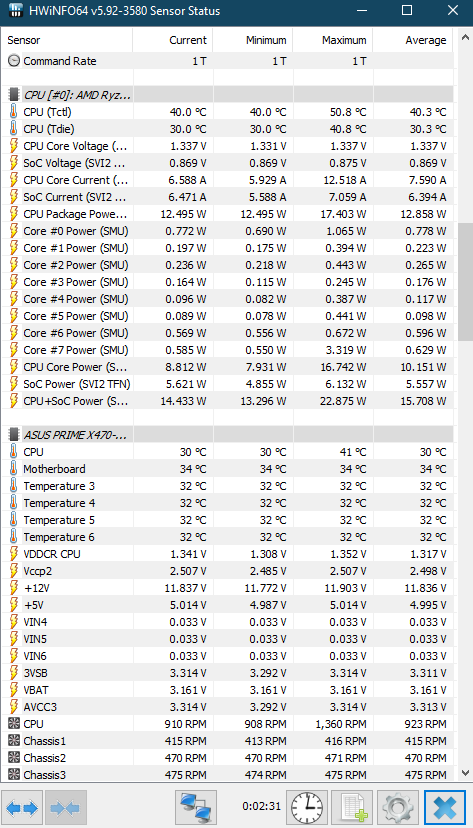Click the scrollbar up arrow

[465, 38]
